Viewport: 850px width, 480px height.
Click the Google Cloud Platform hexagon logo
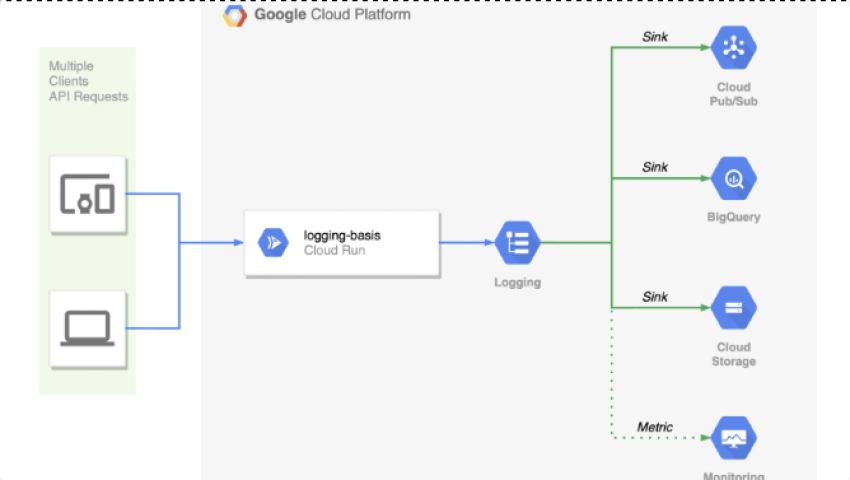tap(235, 15)
